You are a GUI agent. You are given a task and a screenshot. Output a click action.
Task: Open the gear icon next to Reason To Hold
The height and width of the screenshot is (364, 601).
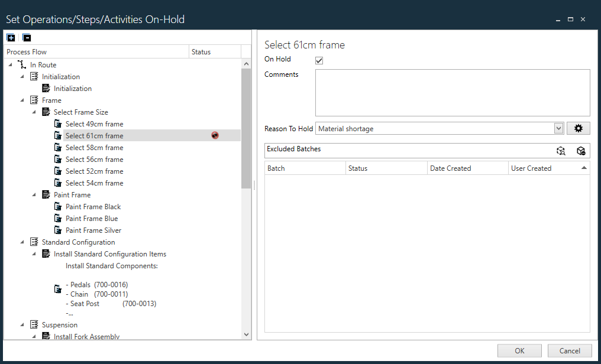click(x=579, y=128)
